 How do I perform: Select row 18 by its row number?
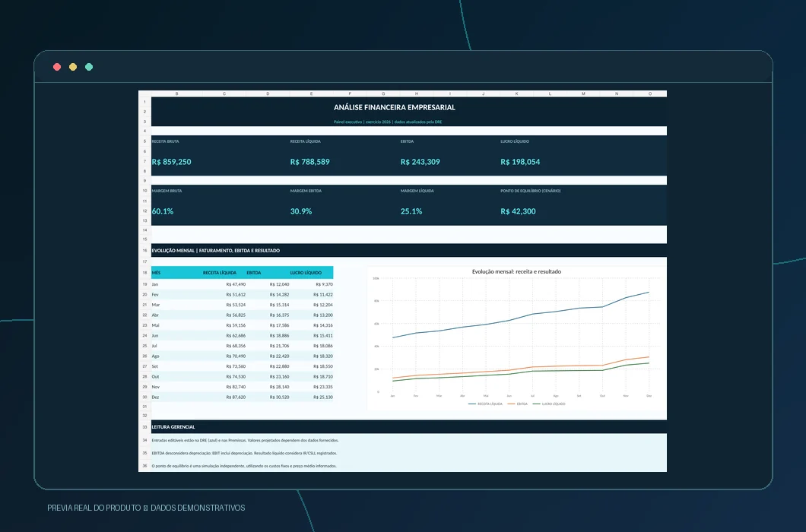tap(145, 273)
